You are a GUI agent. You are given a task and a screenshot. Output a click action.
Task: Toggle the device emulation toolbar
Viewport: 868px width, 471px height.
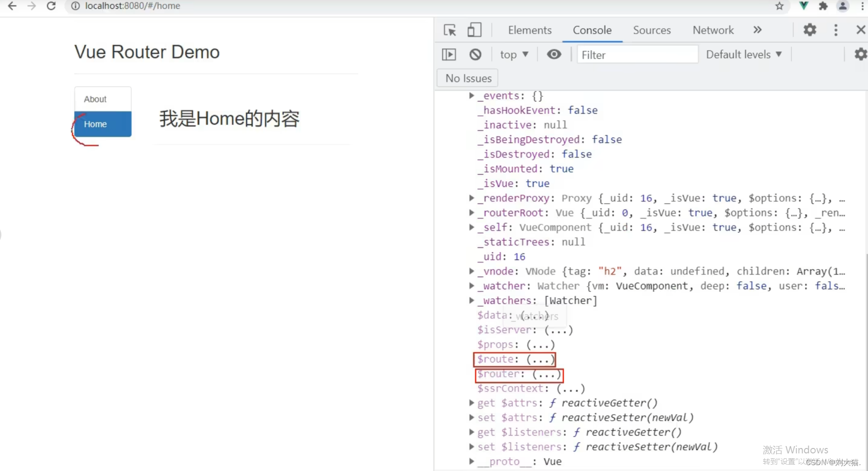click(x=474, y=30)
